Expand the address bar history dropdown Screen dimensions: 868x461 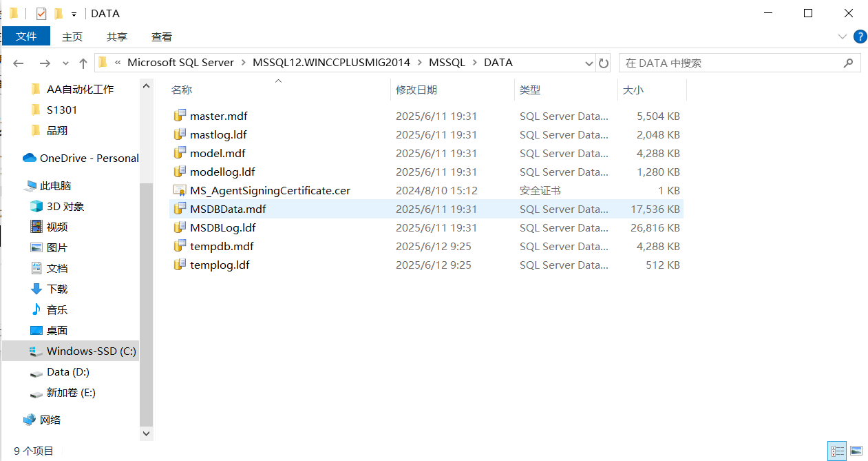589,63
